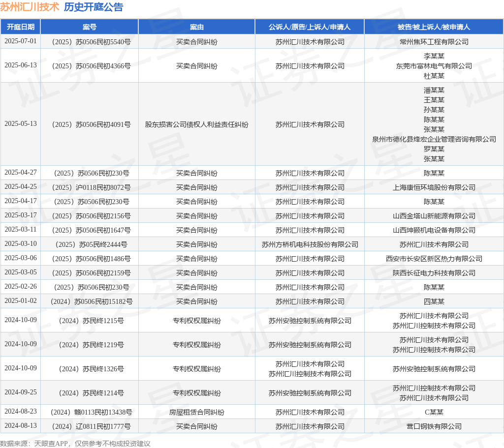Click defendant name '李某某'

[x=434, y=56]
